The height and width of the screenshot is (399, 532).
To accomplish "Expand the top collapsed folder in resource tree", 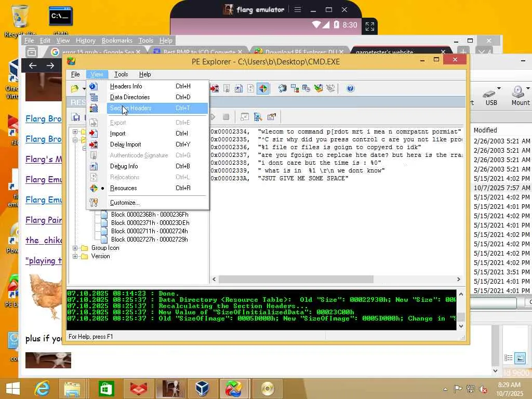I will tap(75, 131).
